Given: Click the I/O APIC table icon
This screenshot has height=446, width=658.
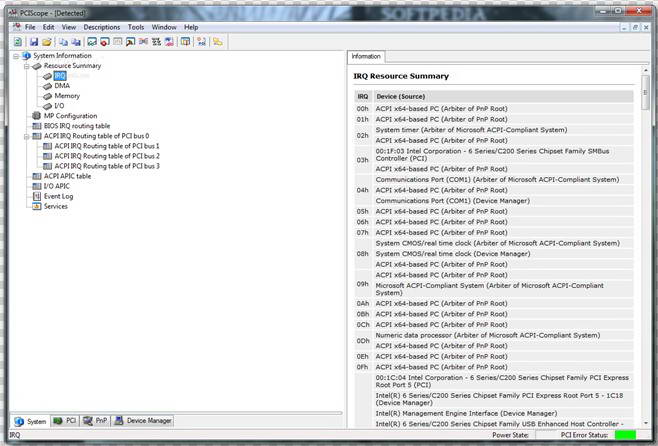Looking at the screenshot, I should click(x=37, y=186).
